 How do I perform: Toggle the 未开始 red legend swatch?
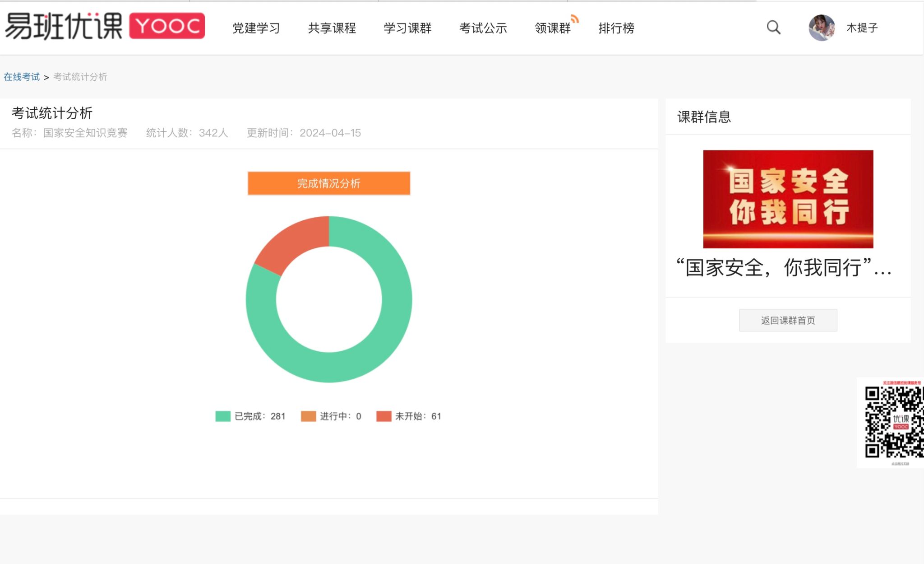[384, 416]
